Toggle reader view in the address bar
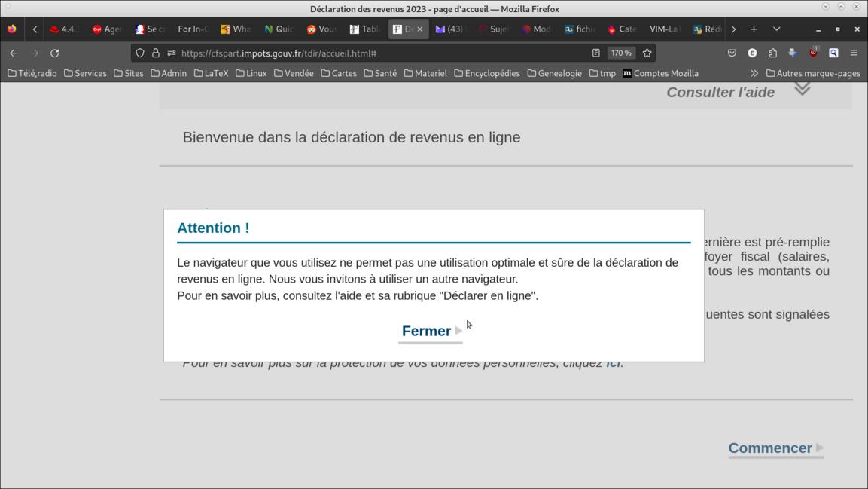868x489 pixels. [595, 53]
